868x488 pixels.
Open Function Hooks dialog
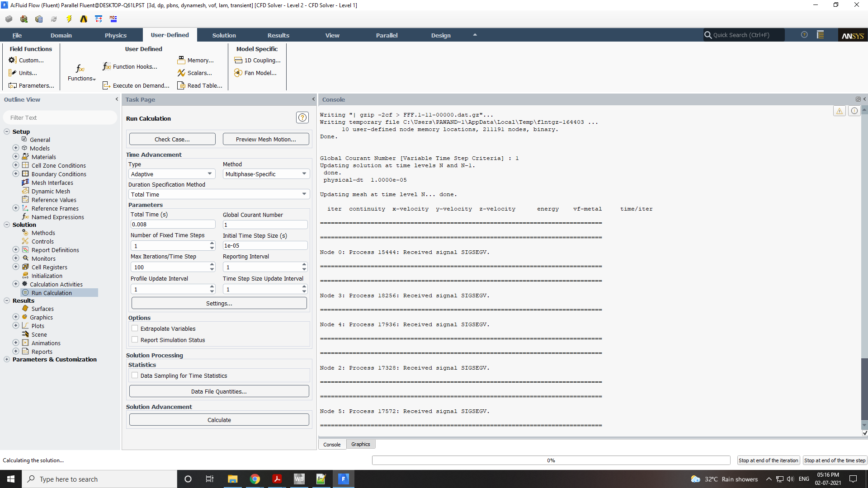pos(130,66)
